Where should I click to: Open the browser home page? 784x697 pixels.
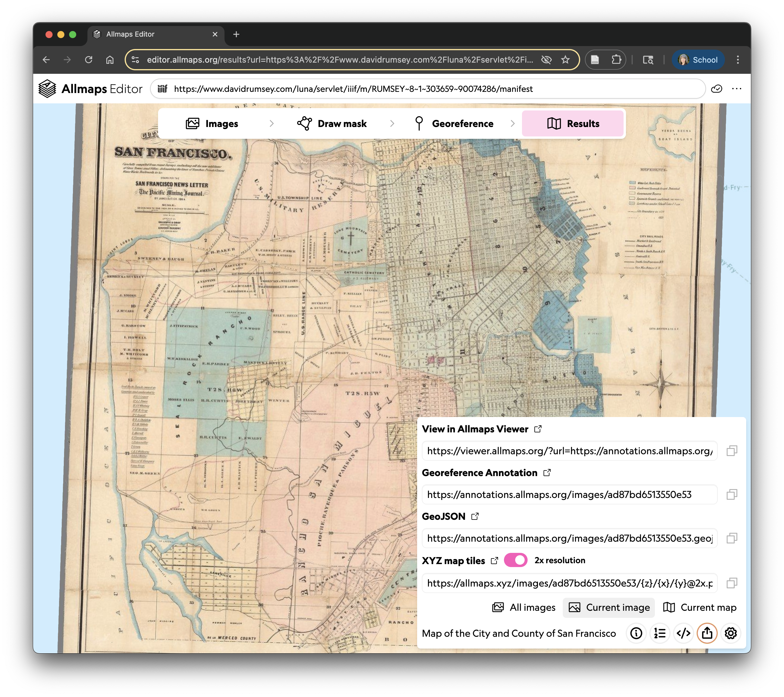[110, 60]
